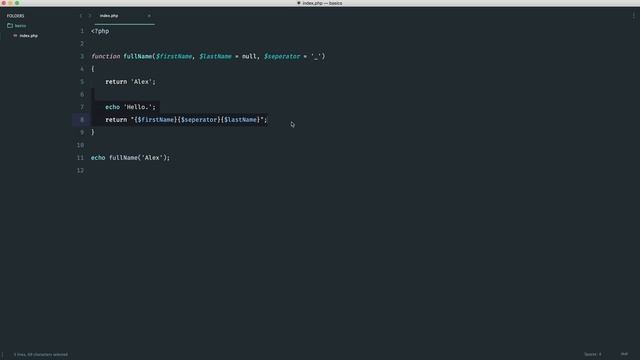The height and width of the screenshot is (360, 640).
Task: Open the PHP syntax selector in status bar
Action: [x=624, y=354]
